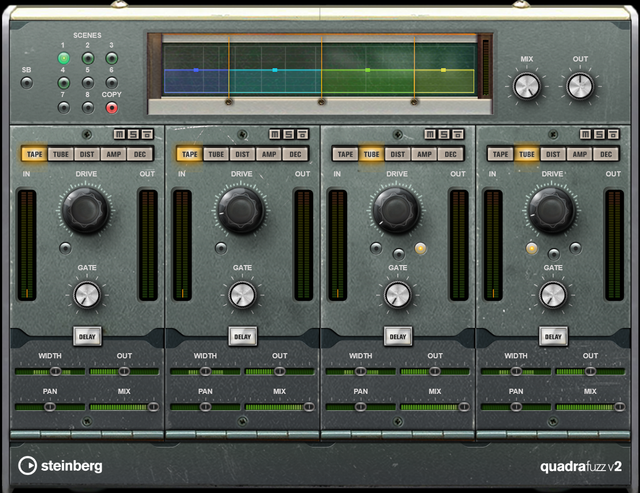
Task: Solo band 3 with its S button
Action: pyautogui.click(x=444, y=134)
